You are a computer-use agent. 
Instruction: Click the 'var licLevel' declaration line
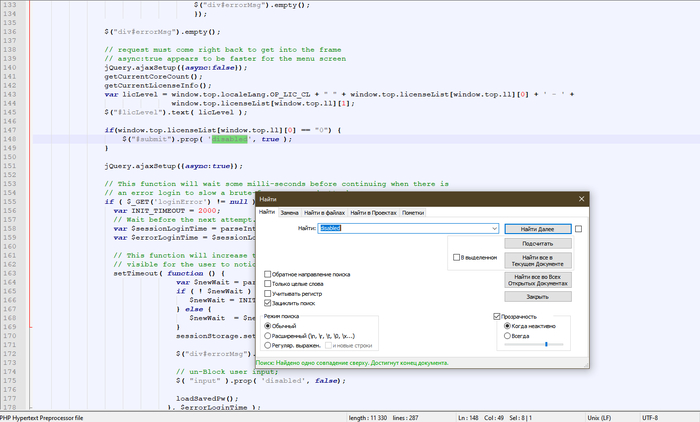(339, 94)
